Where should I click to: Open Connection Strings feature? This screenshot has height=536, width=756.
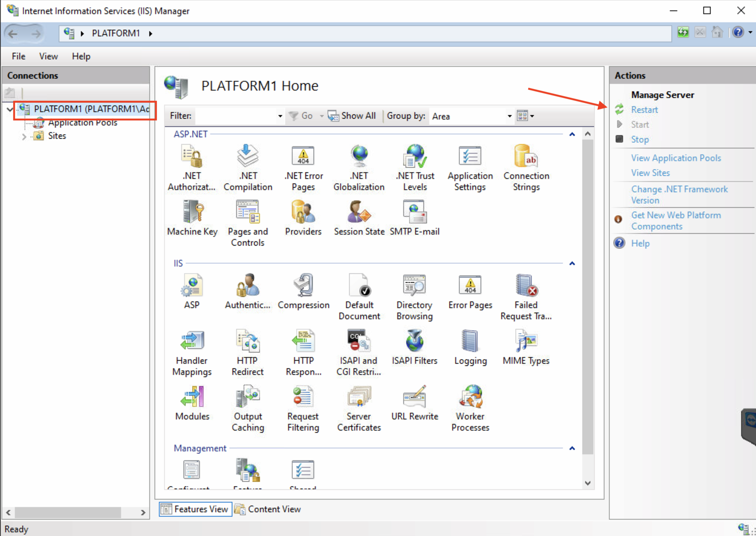(526, 168)
